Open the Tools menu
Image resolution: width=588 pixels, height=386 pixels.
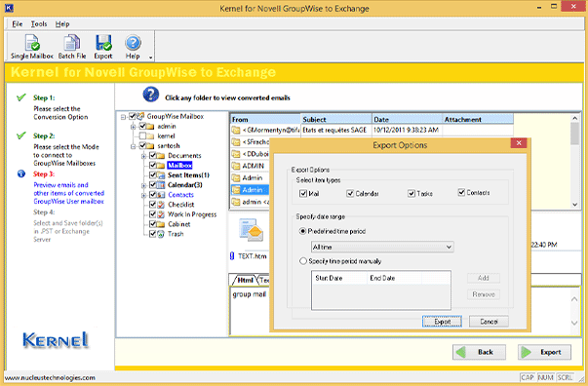click(x=39, y=24)
